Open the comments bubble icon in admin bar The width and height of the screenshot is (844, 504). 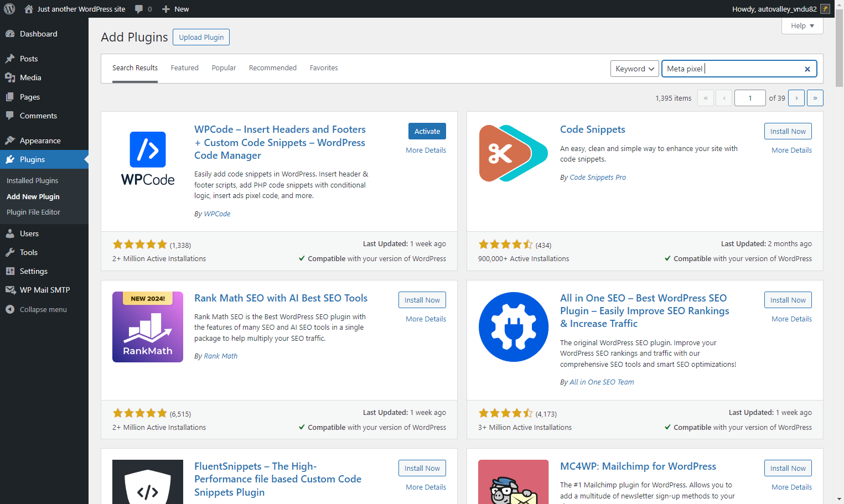point(139,9)
